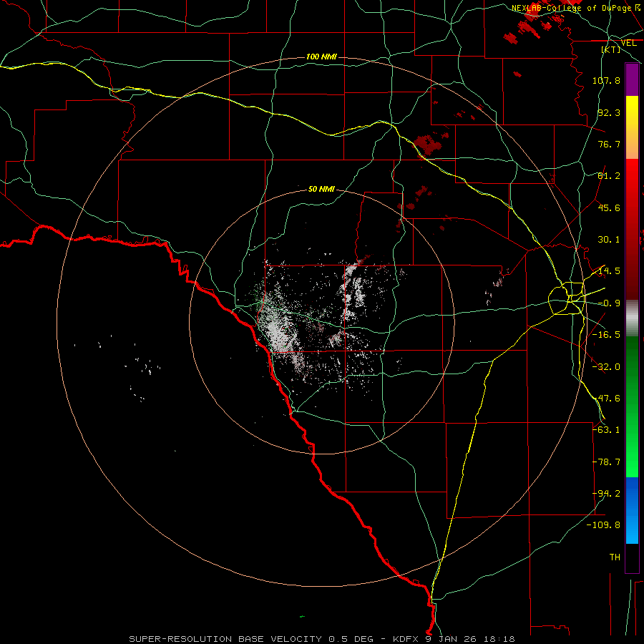Viewport: 644px width, 644px height.
Task: Click the 50 NMI range ring label
Action: point(321,190)
